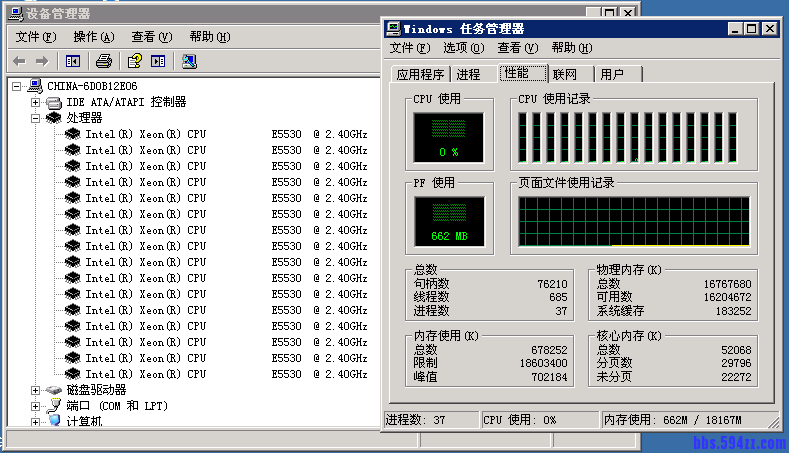Click physical memory total 16767680
Viewport: 789px width, 453px height.
tap(727, 284)
